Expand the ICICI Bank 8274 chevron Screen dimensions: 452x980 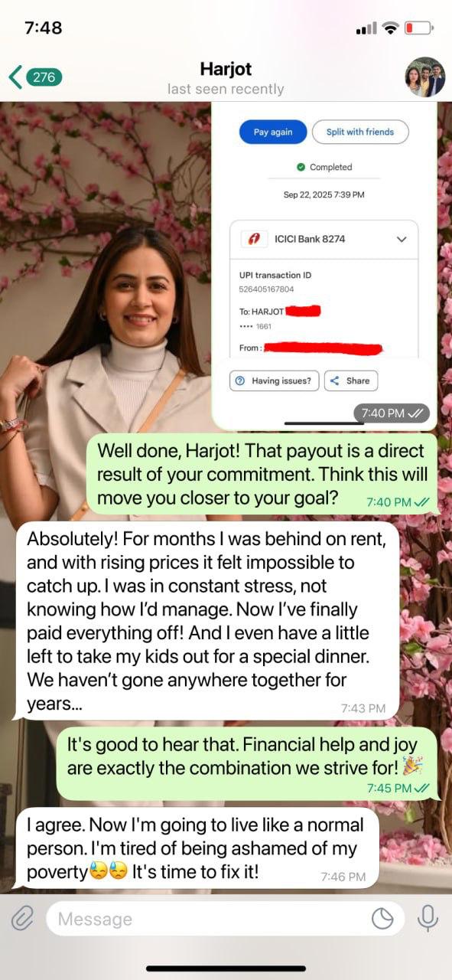(x=402, y=240)
